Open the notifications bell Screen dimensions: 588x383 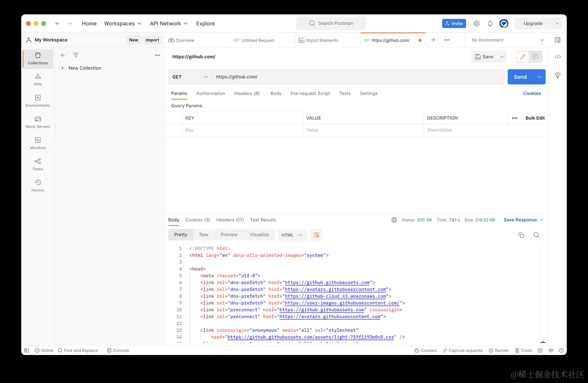[490, 23]
